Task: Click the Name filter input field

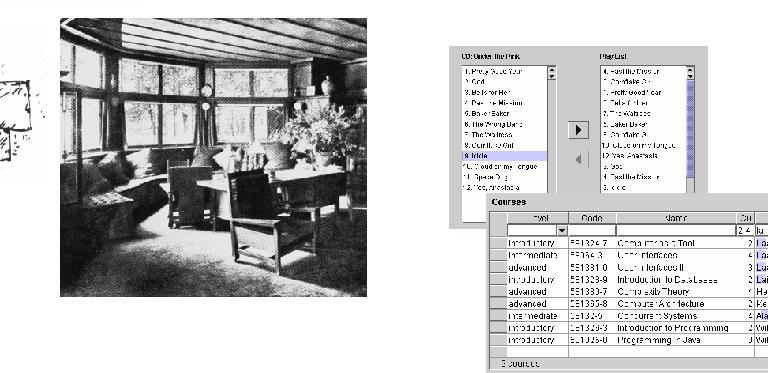Action: coord(676,231)
